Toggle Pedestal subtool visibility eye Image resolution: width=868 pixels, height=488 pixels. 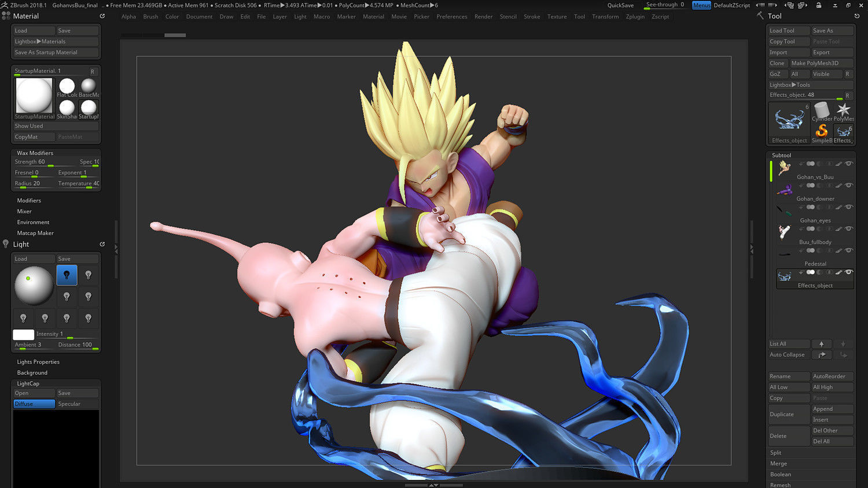pos(849,250)
